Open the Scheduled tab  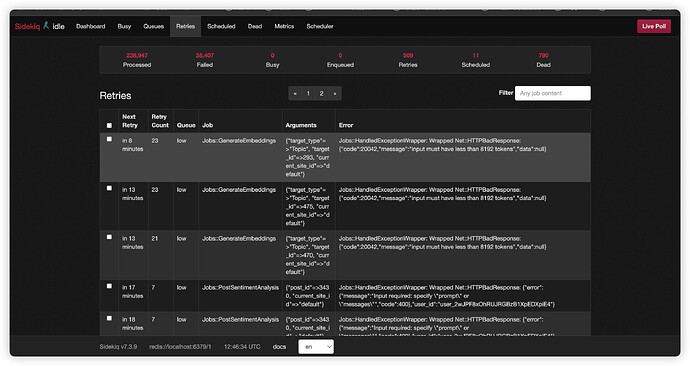click(221, 26)
